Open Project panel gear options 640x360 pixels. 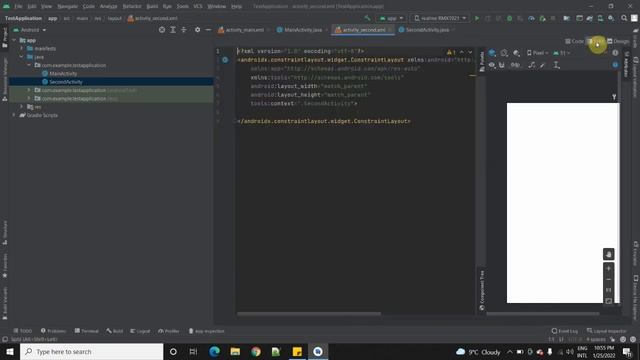[198, 30]
